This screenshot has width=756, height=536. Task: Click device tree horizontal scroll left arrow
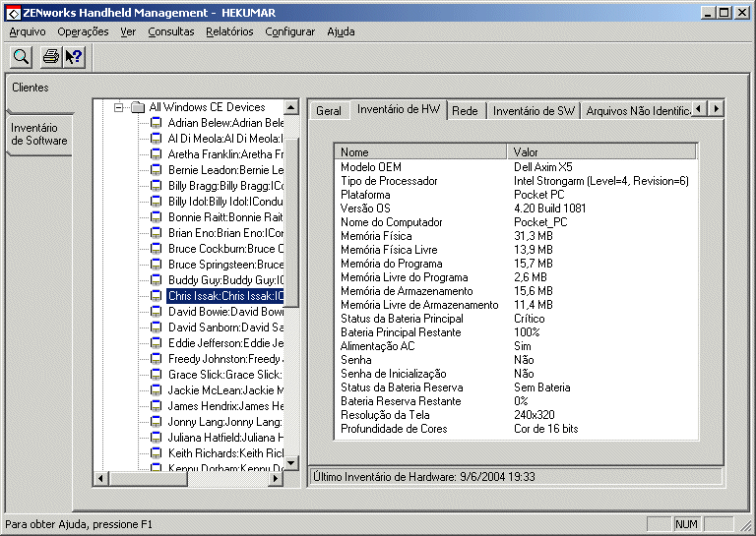(100, 479)
